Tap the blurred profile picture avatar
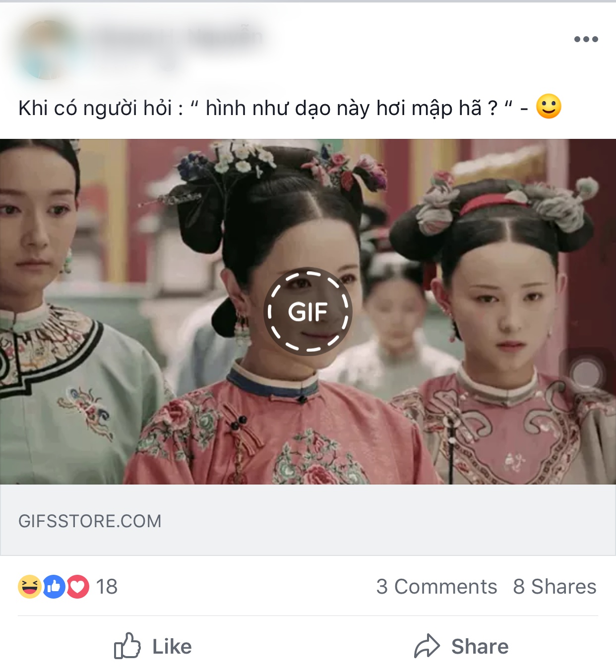The image size is (616, 672). click(48, 50)
